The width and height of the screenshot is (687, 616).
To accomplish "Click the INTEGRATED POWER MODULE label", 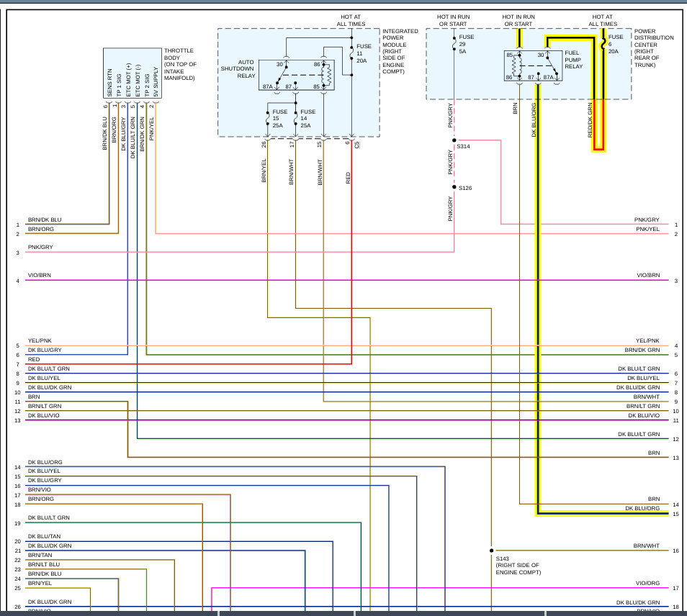I will pos(400,51).
